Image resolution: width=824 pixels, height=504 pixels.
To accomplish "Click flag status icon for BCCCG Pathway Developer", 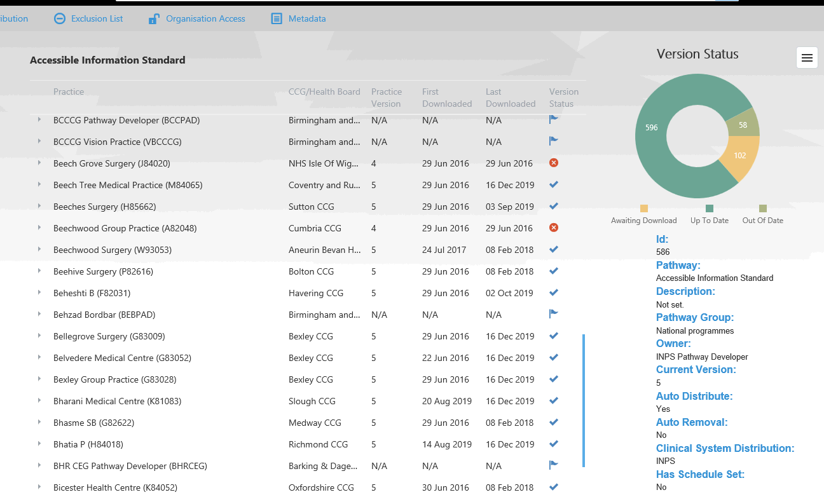I will (x=553, y=119).
